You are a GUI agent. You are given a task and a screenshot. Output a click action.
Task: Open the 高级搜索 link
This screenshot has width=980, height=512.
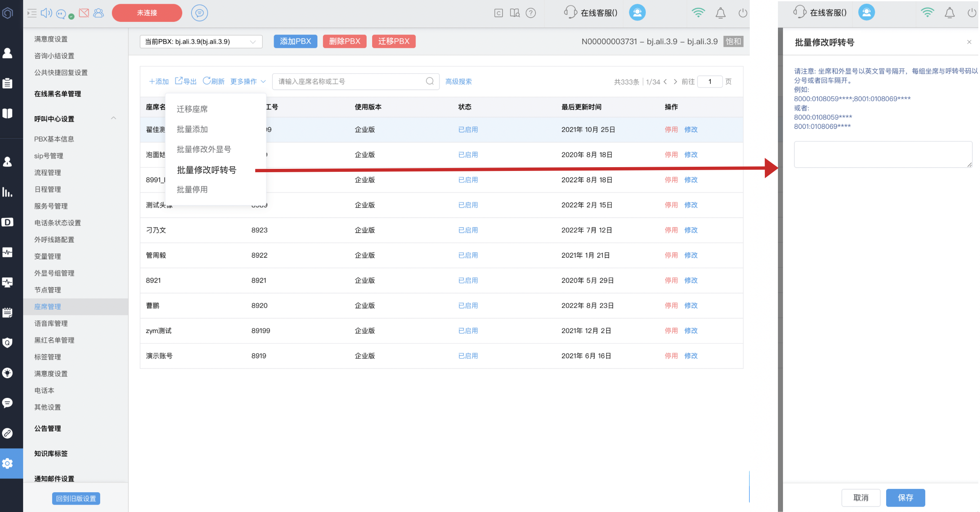(458, 81)
